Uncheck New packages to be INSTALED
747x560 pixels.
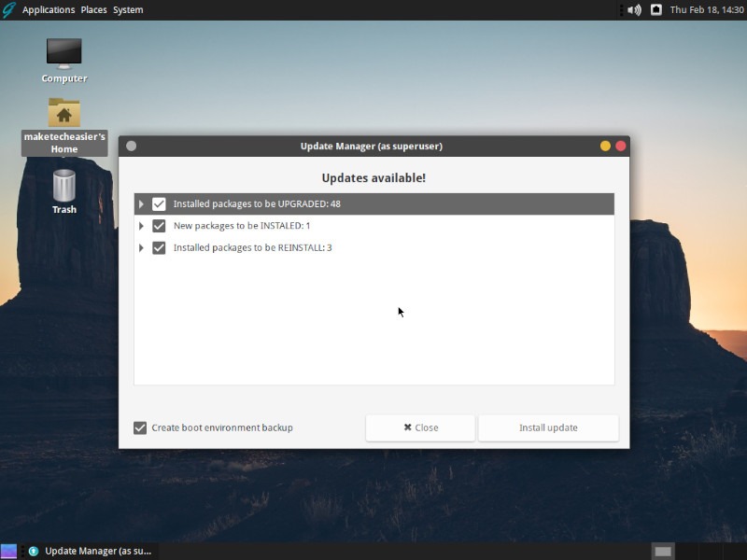click(159, 225)
